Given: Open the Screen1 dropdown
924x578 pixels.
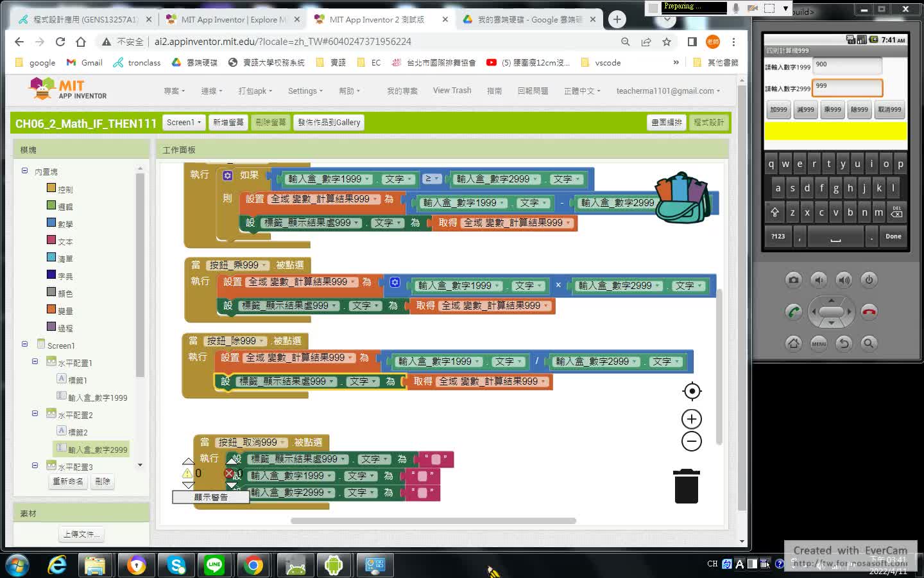Looking at the screenshot, I should (184, 122).
